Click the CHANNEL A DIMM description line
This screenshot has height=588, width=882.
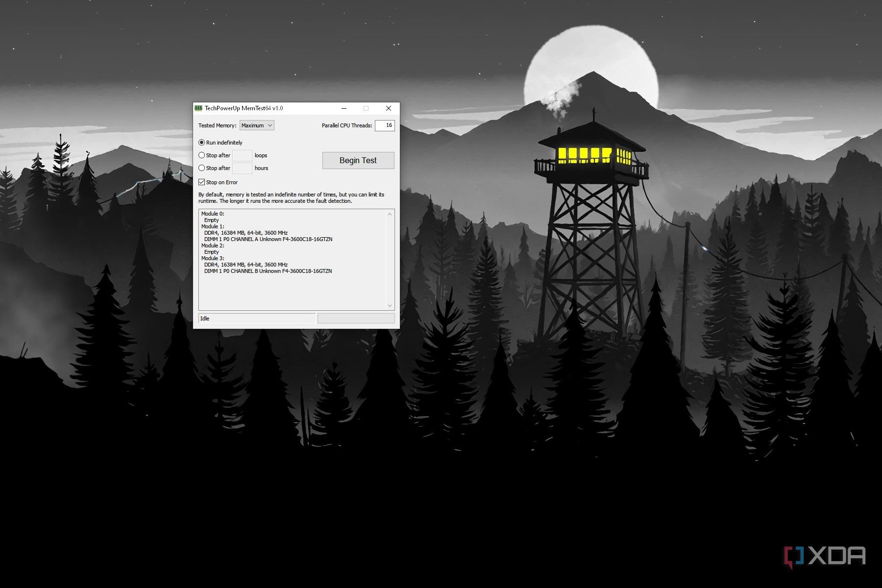tap(268, 239)
